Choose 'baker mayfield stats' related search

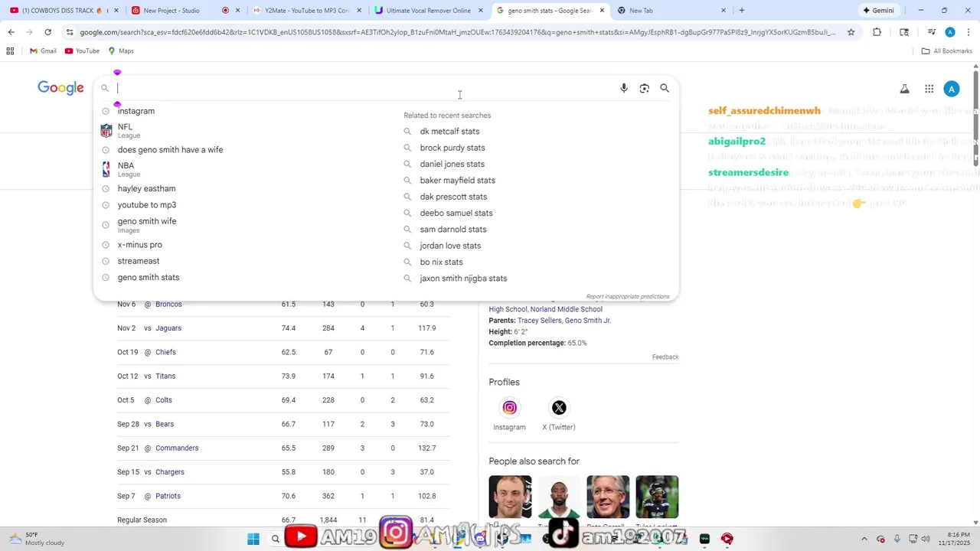coord(457,181)
